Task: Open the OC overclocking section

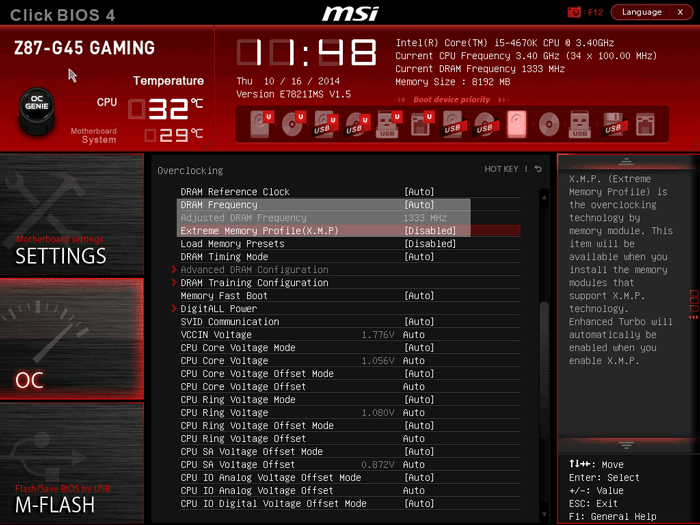Action: (72, 339)
